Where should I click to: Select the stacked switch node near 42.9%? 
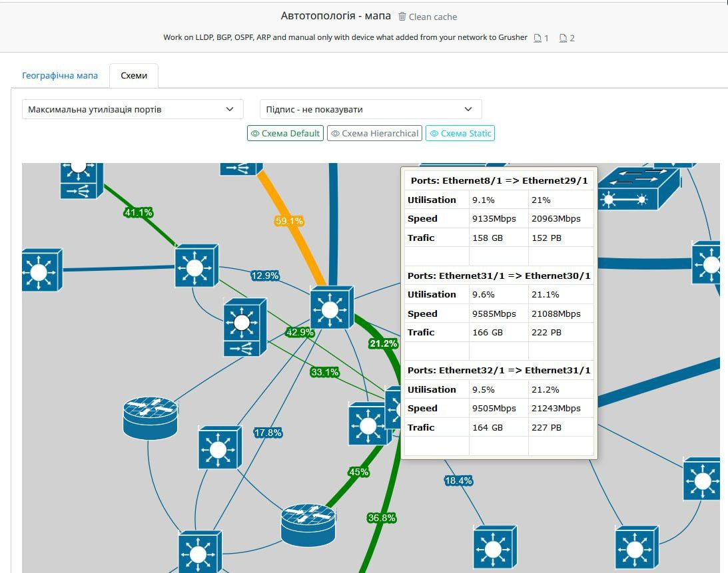coord(244,327)
